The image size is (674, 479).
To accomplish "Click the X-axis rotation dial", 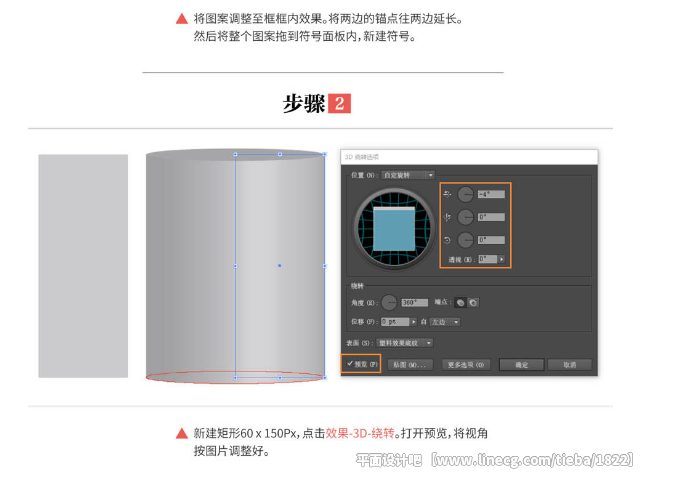I will pyautogui.click(x=465, y=194).
